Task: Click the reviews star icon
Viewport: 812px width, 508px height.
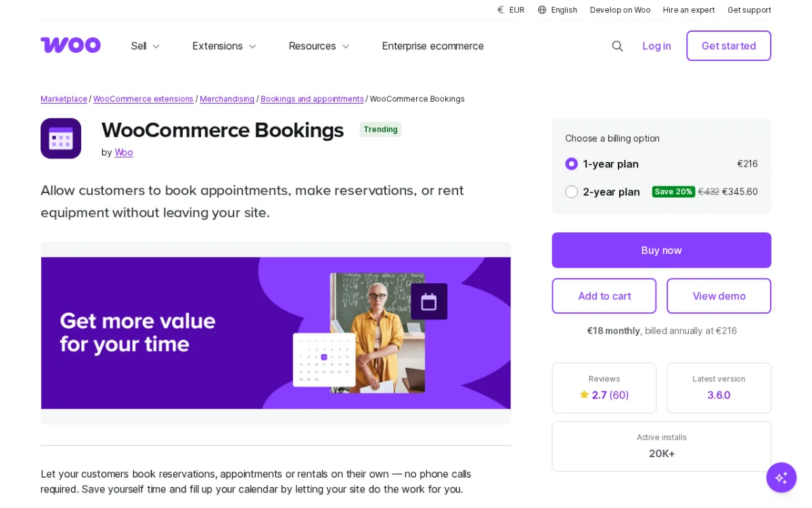Action: [584, 395]
